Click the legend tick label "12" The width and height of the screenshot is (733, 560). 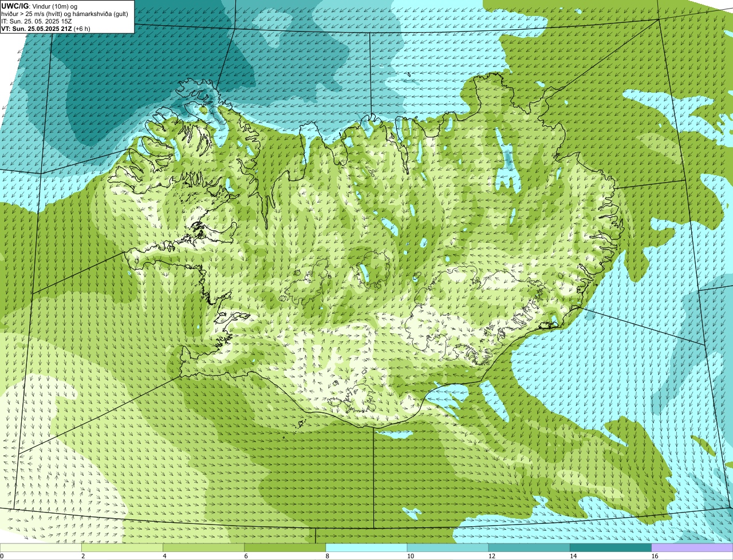tap(491, 556)
